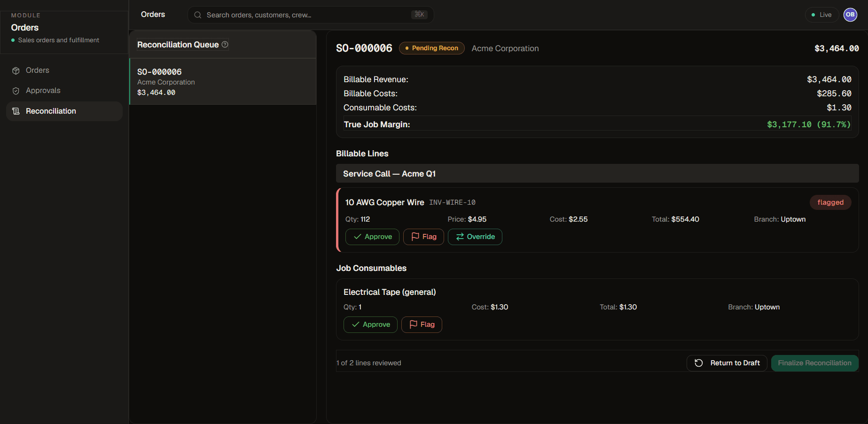Image resolution: width=868 pixels, height=424 pixels.
Task: Click the Acme Corporation name in order header
Action: (505, 48)
